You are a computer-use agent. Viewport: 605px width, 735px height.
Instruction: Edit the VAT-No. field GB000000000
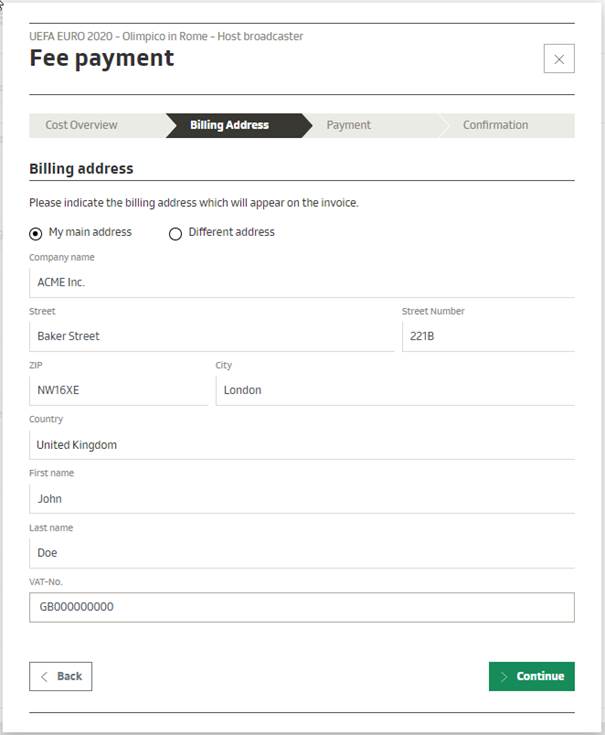click(x=301, y=607)
